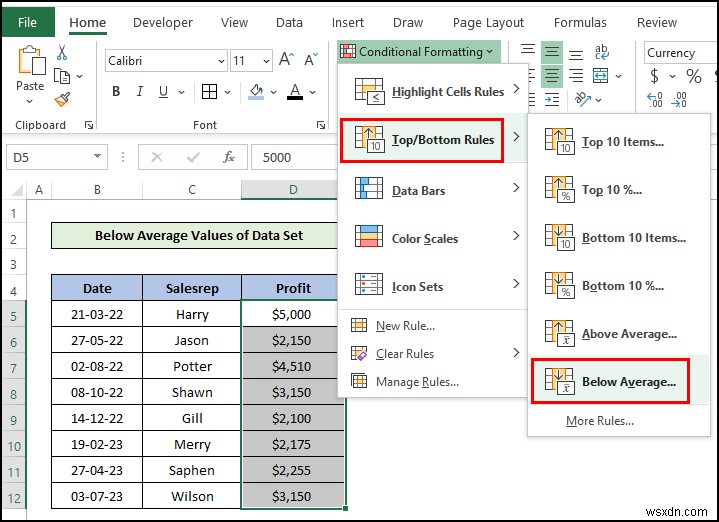Click the Orientation text angle icon
This screenshot has height=522, width=719.
(x=583, y=99)
